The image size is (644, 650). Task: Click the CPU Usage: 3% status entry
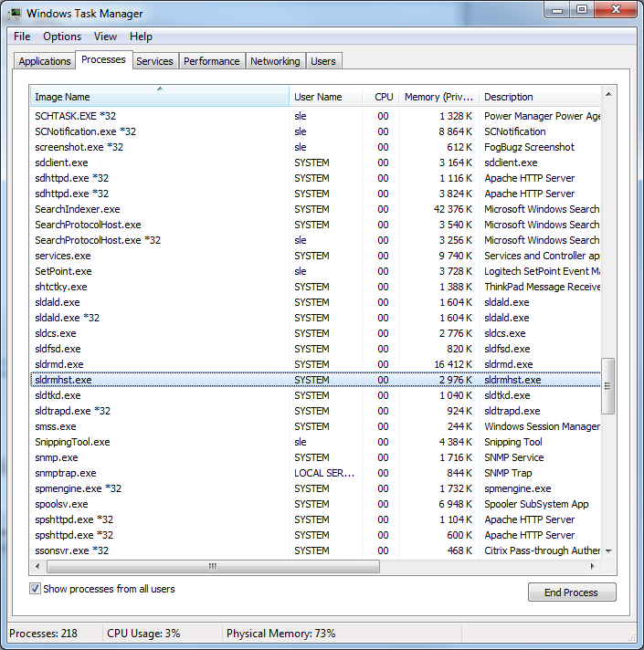(143, 634)
